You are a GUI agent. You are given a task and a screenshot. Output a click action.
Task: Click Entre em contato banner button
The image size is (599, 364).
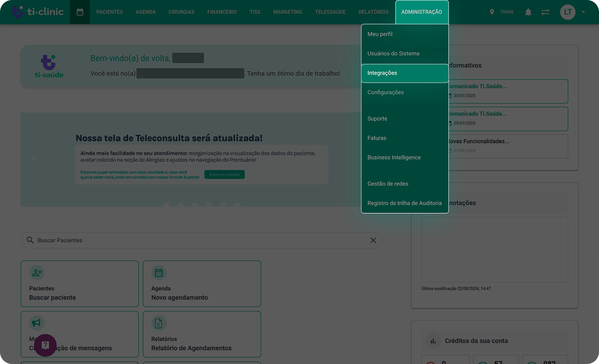(x=224, y=175)
